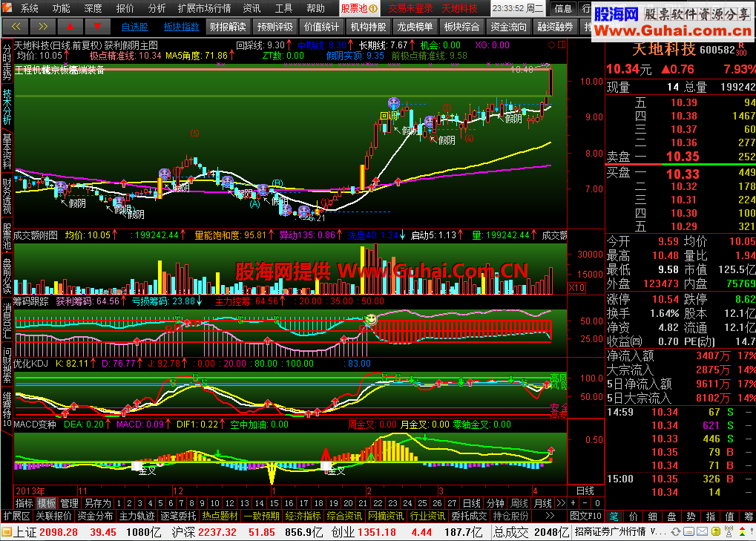This screenshot has height=541, width=756.
Task: Click the red up-triangle toolbar button
Action: (70, 27)
